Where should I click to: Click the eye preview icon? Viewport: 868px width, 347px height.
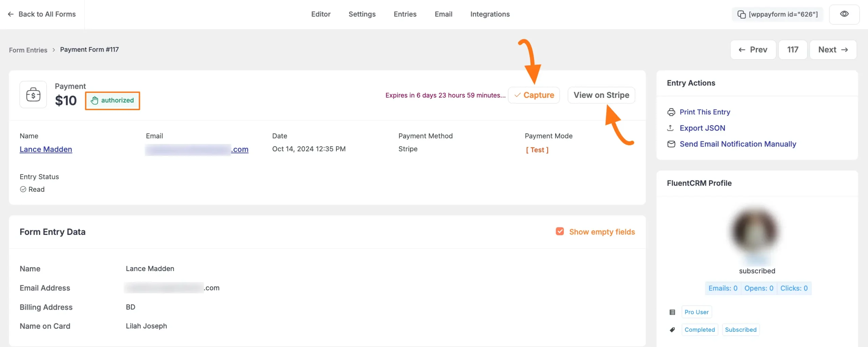844,14
